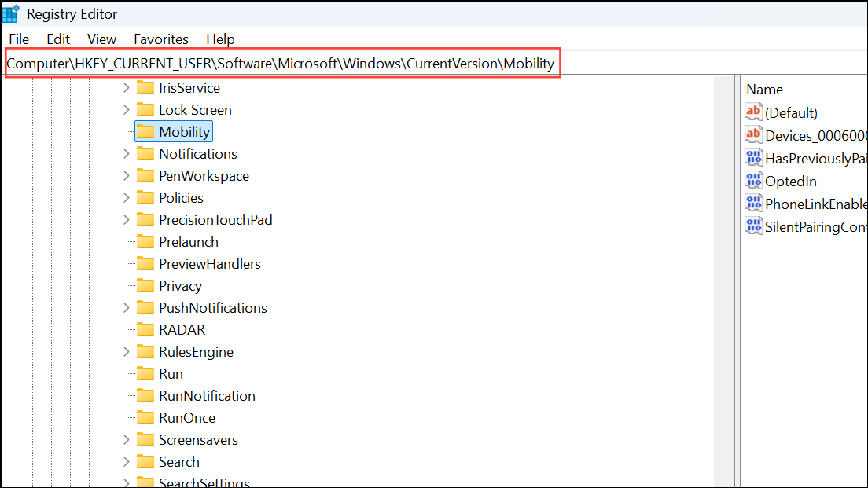The width and height of the screenshot is (868, 488).
Task: Click the Mobility folder icon
Action: tap(145, 132)
